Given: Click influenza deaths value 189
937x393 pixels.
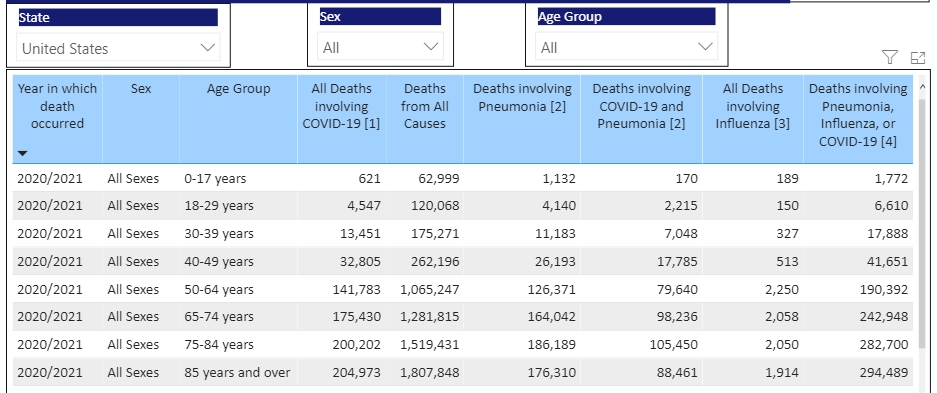Looking at the screenshot, I should (x=788, y=178).
